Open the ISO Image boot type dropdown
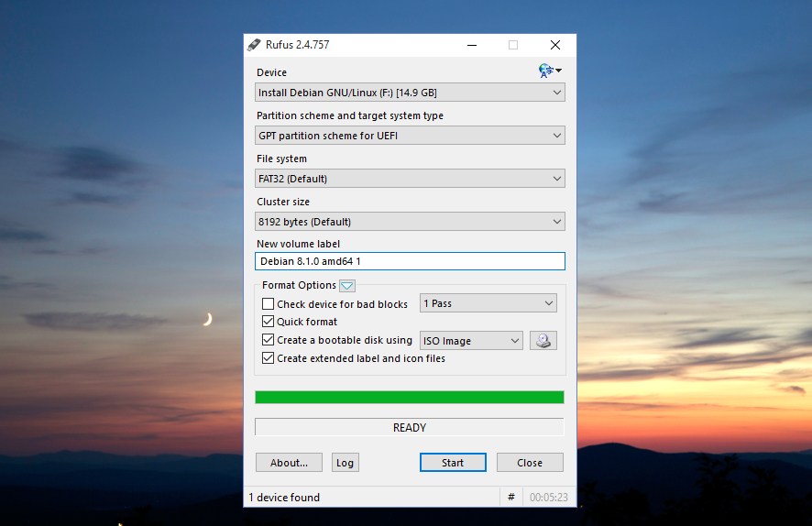The image size is (812, 526). pyautogui.click(x=471, y=341)
